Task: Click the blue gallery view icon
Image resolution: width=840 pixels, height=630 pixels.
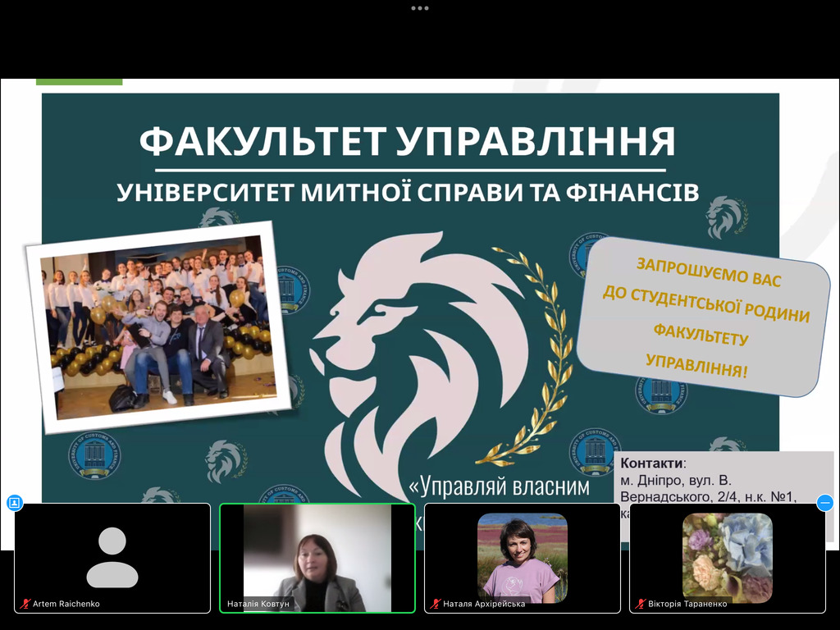Action: coord(15,503)
